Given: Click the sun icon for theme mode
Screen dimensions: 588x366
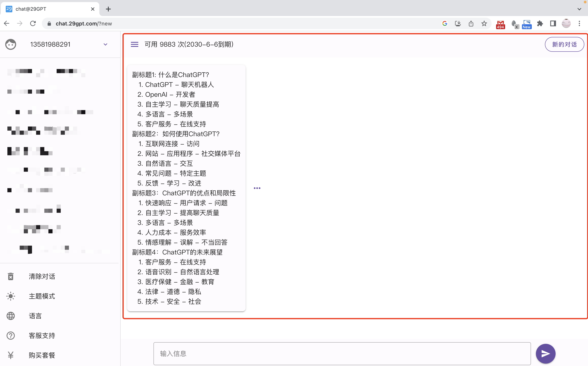Looking at the screenshot, I should [x=11, y=296].
